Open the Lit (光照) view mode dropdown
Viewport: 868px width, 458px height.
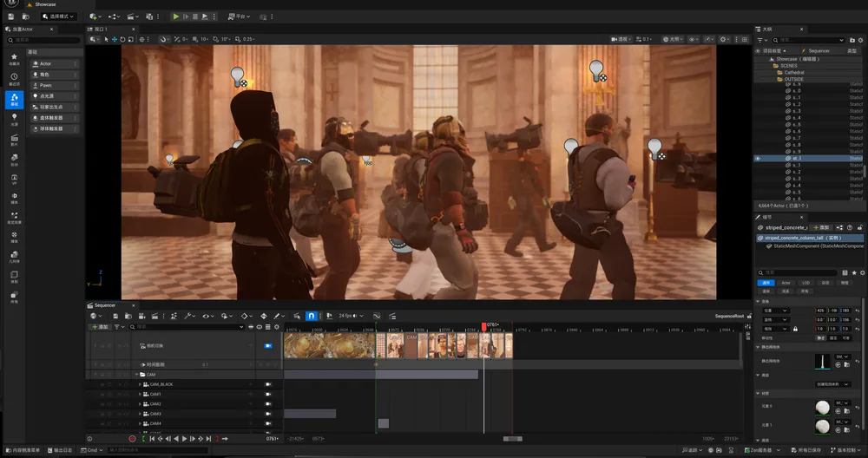672,39
